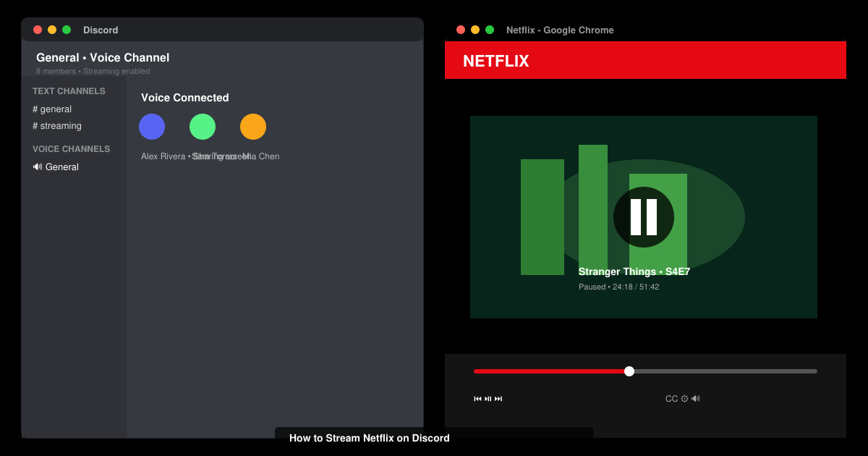868x456 pixels.
Task: Skip to next episode icon in Netflix
Action: pos(498,399)
